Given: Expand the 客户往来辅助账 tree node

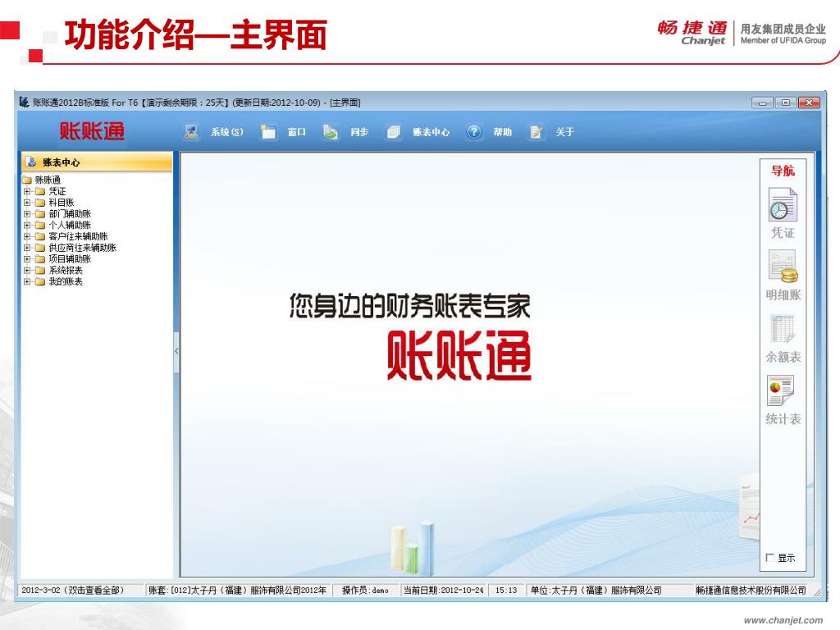Looking at the screenshot, I should (x=27, y=236).
